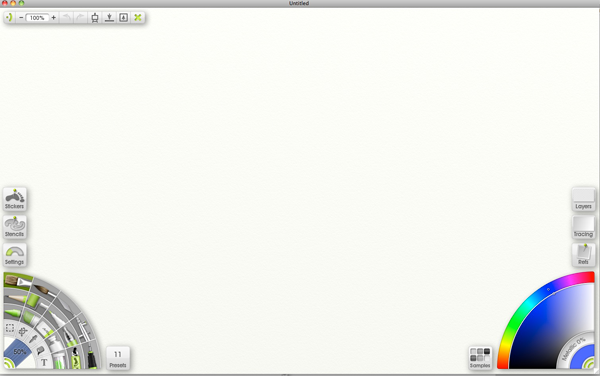Select the dashed rectangle selection tool
This screenshot has width=600, height=376.
[10, 328]
